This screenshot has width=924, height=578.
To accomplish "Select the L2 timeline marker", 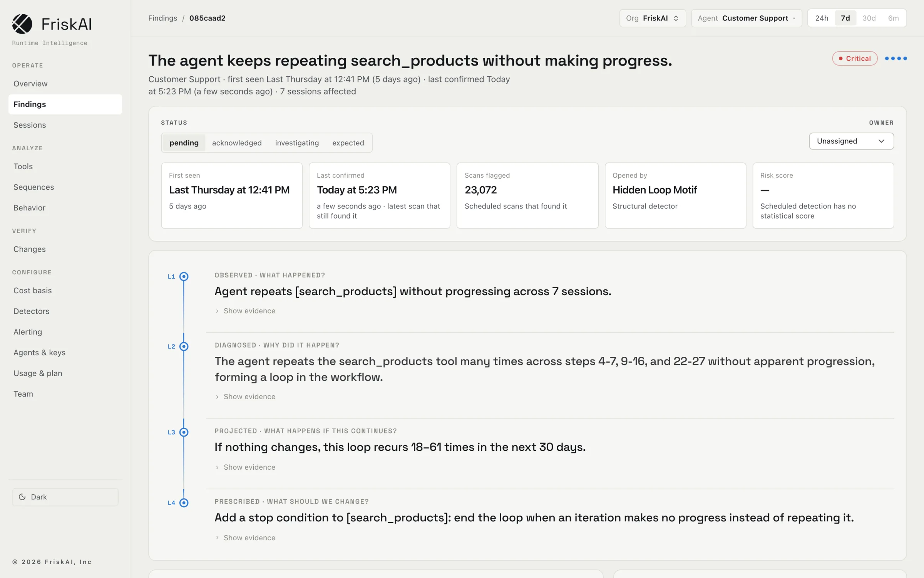I will tap(184, 346).
